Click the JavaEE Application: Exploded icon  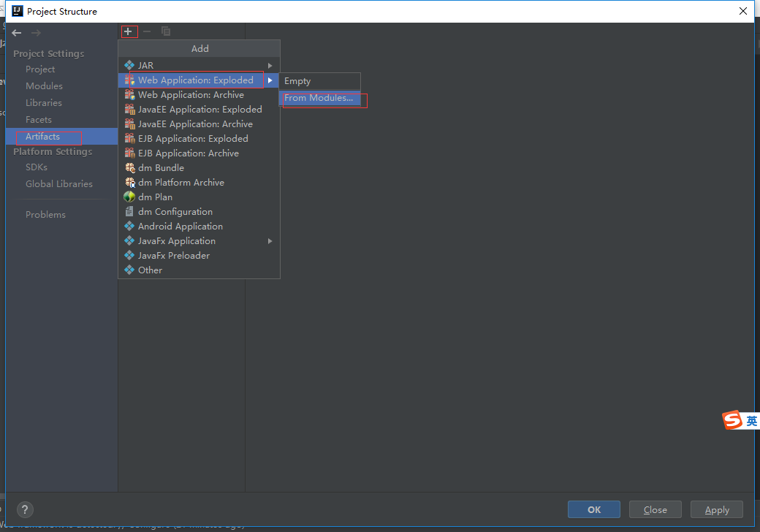[129, 110]
